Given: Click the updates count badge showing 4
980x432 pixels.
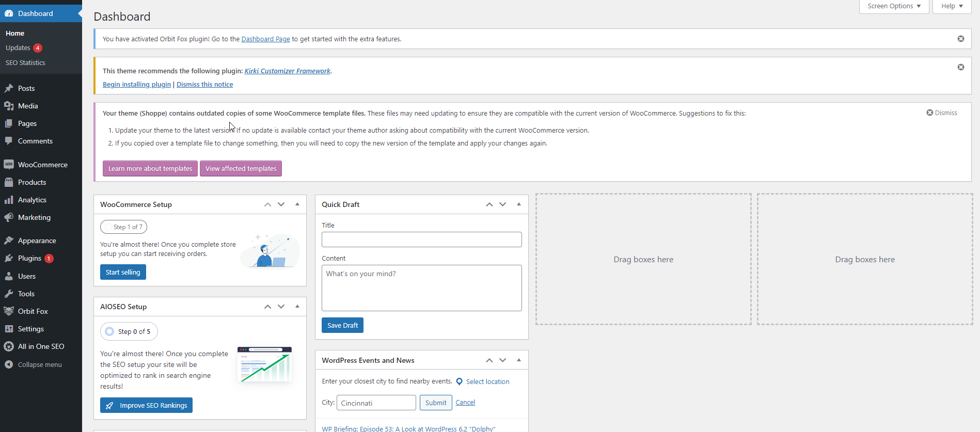Looking at the screenshot, I should point(38,48).
